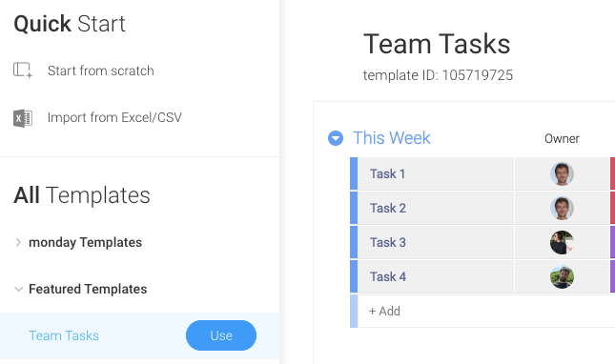Click the red status cell of Task 1

(x=612, y=173)
